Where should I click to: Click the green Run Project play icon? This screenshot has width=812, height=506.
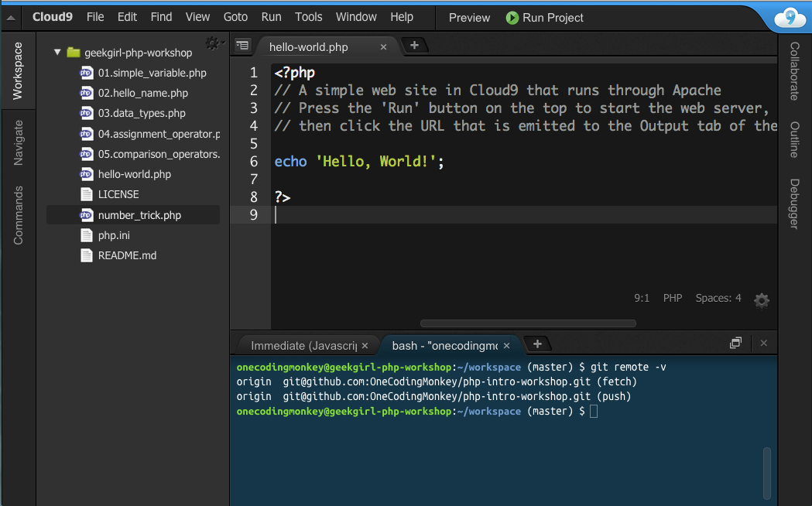[512, 18]
